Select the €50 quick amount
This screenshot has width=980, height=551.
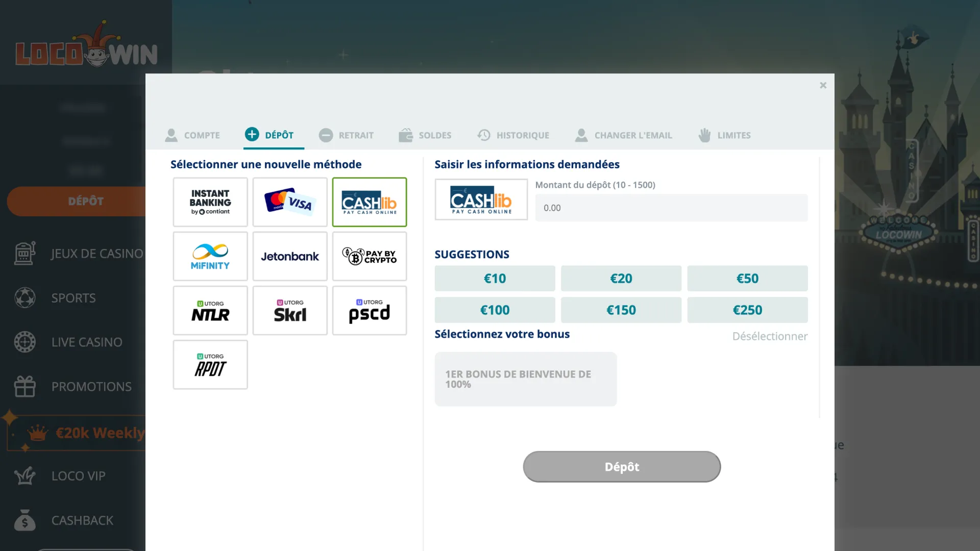747,279
